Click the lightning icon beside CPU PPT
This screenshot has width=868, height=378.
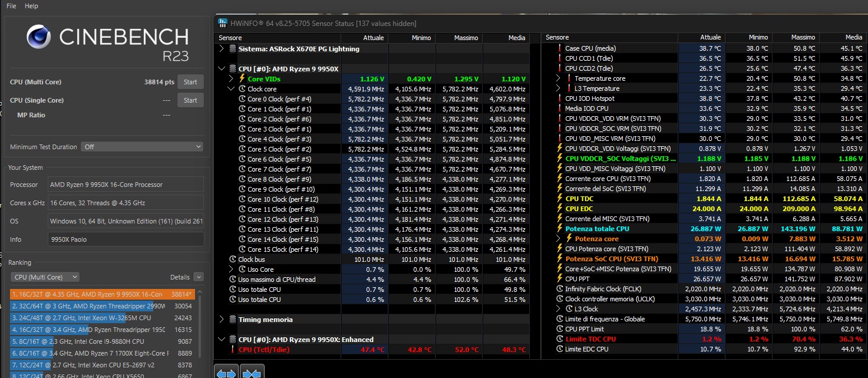click(560, 279)
